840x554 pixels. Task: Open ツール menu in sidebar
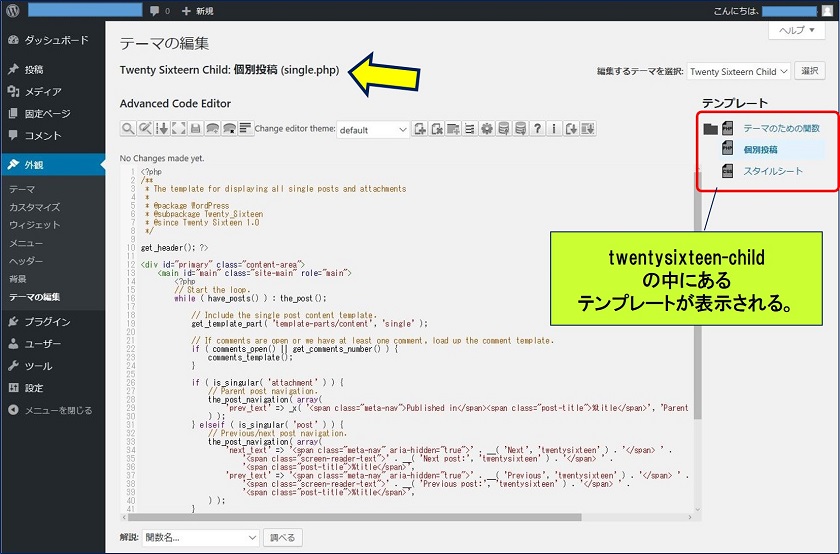pyautogui.click(x=52, y=366)
